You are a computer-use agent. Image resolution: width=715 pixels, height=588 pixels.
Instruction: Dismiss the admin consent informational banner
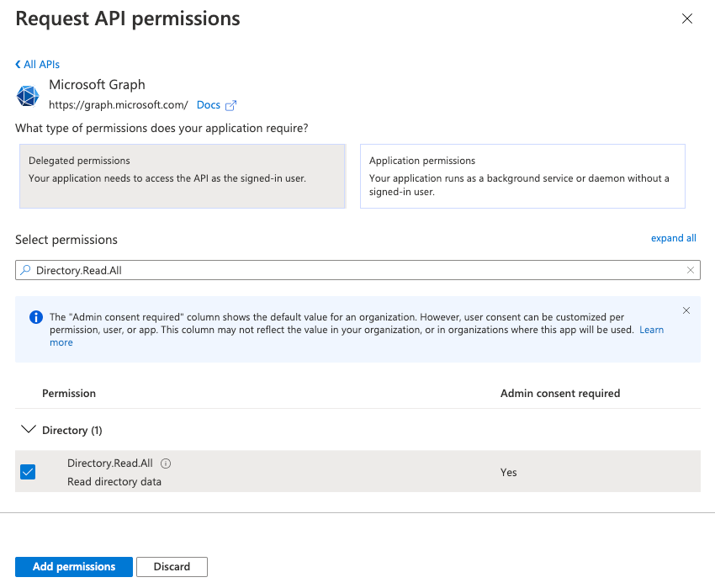tap(686, 310)
